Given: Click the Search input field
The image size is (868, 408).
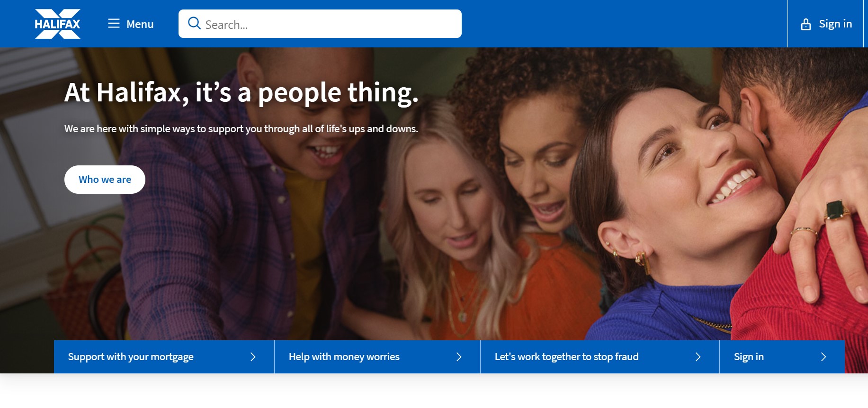Looking at the screenshot, I should click(320, 24).
